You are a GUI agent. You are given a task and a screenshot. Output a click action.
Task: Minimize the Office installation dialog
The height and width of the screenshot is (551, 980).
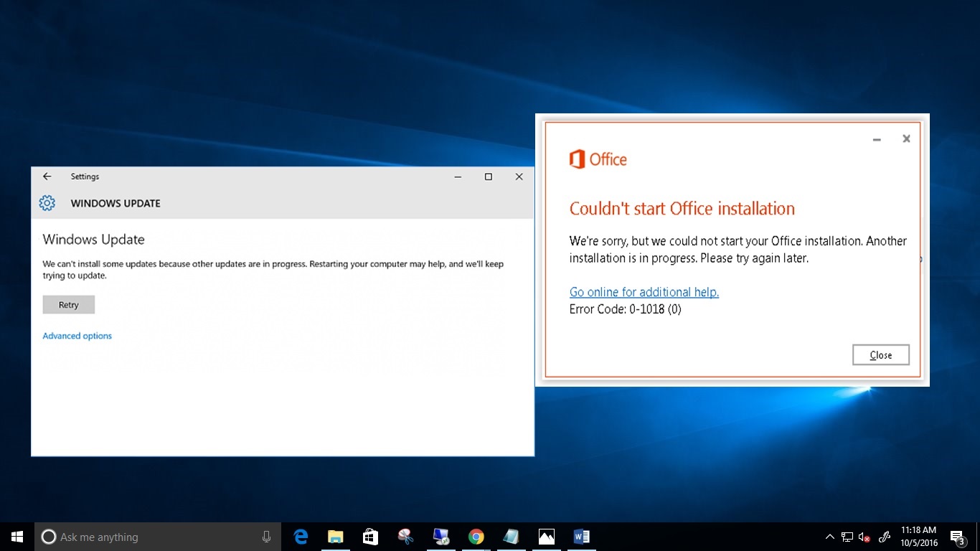(877, 139)
